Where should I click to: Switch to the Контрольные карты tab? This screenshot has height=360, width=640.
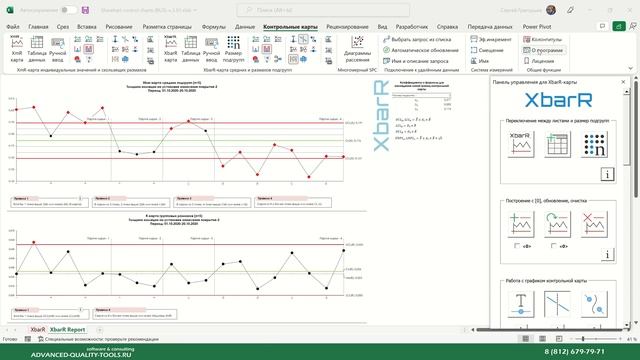290,27
